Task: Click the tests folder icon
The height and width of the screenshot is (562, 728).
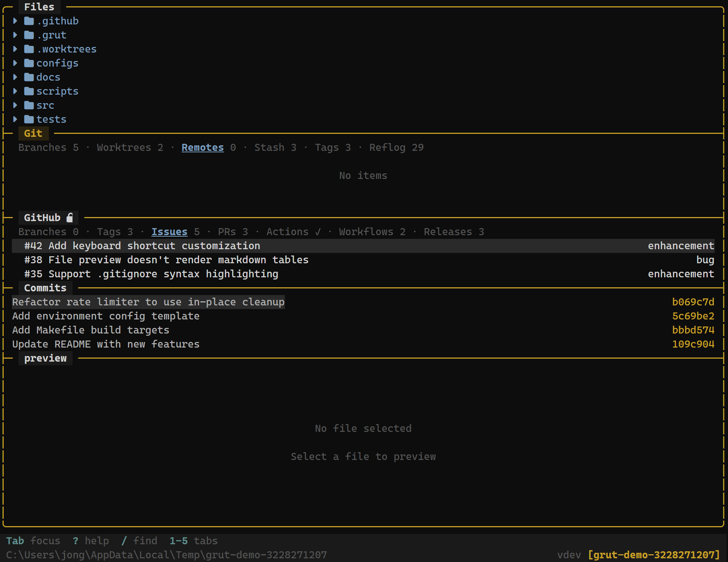Action: point(29,119)
